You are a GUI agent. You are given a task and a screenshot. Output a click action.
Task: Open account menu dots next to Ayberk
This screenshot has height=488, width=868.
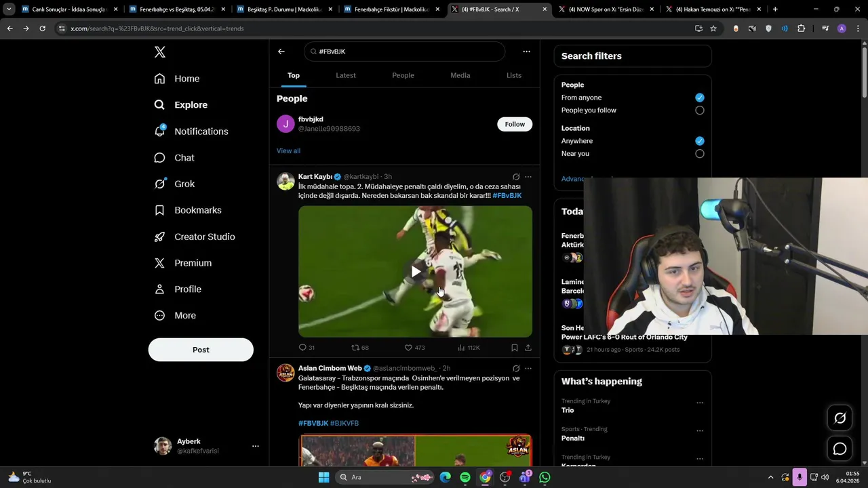pos(256,446)
